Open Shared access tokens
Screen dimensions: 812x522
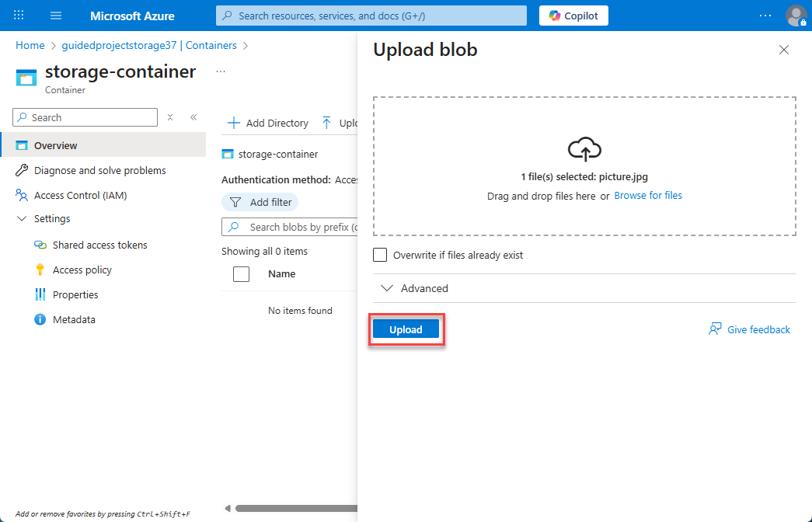tap(100, 245)
